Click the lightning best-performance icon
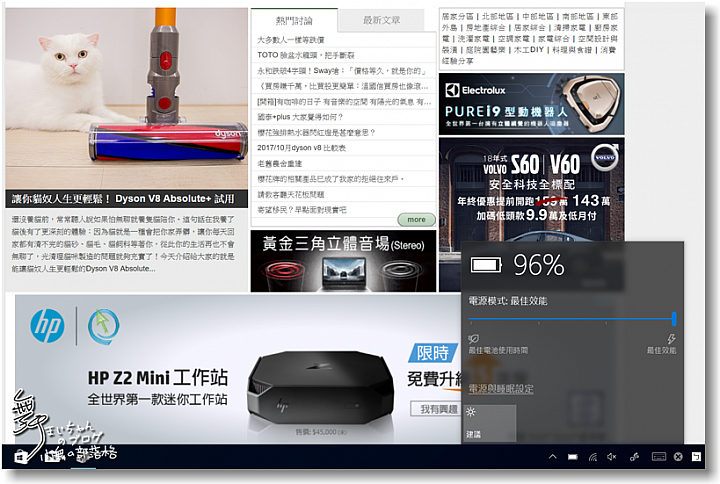This screenshot has height=484, width=720. (x=671, y=339)
